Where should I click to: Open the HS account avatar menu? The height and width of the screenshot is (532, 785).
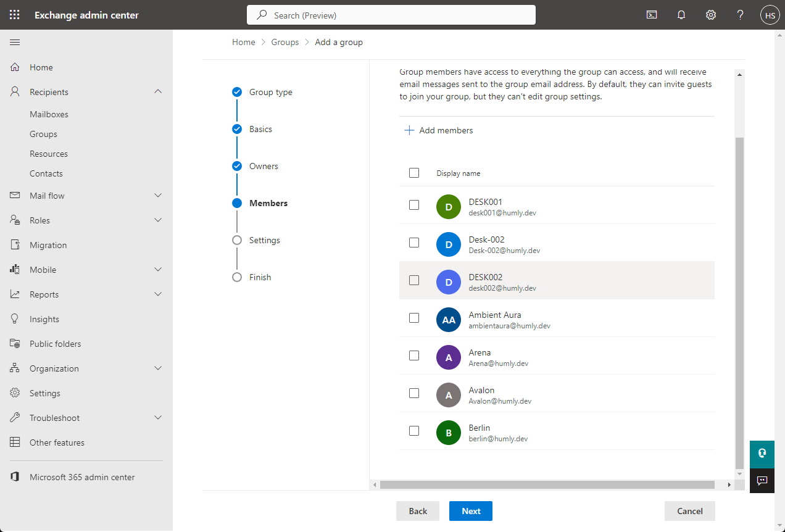[x=770, y=14]
